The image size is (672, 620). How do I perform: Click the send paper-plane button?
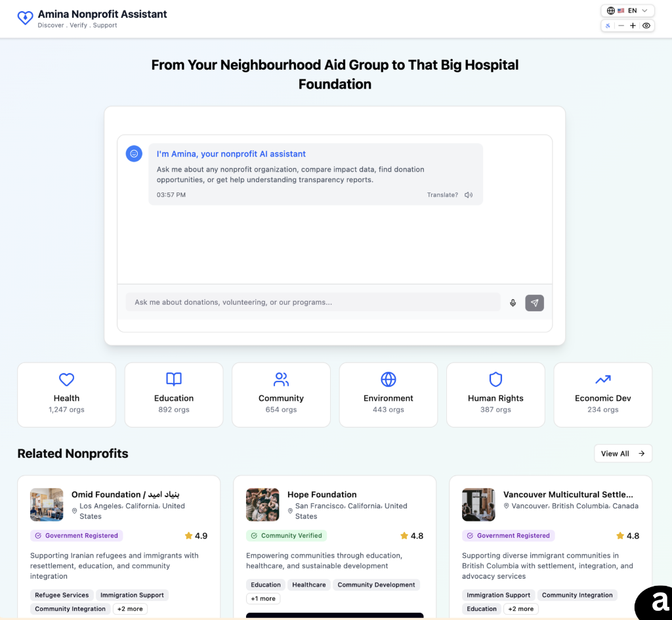[534, 303]
